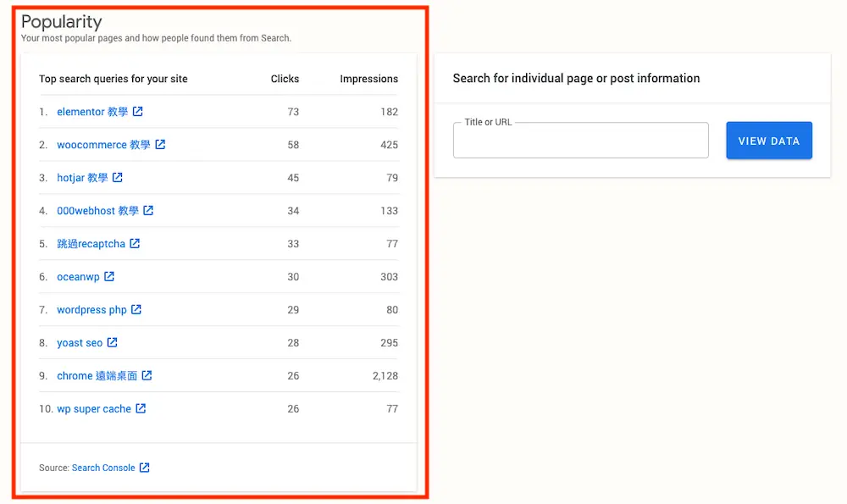Select the Clicks column header
This screenshot has height=504, width=847.
(285, 79)
